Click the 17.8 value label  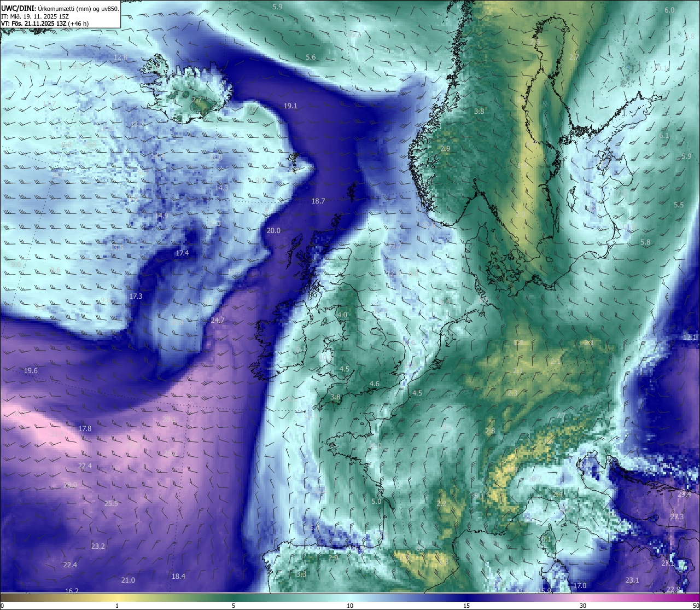(x=85, y=429)
